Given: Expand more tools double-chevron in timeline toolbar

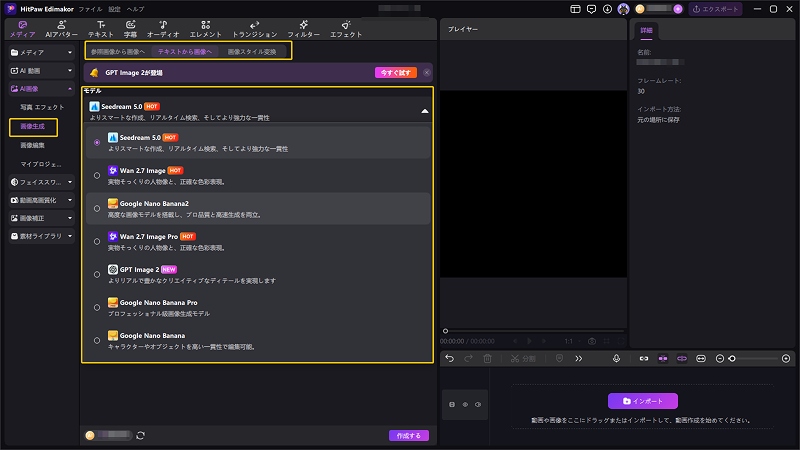Looking at the screenshot, I should [x=579, y=359].
